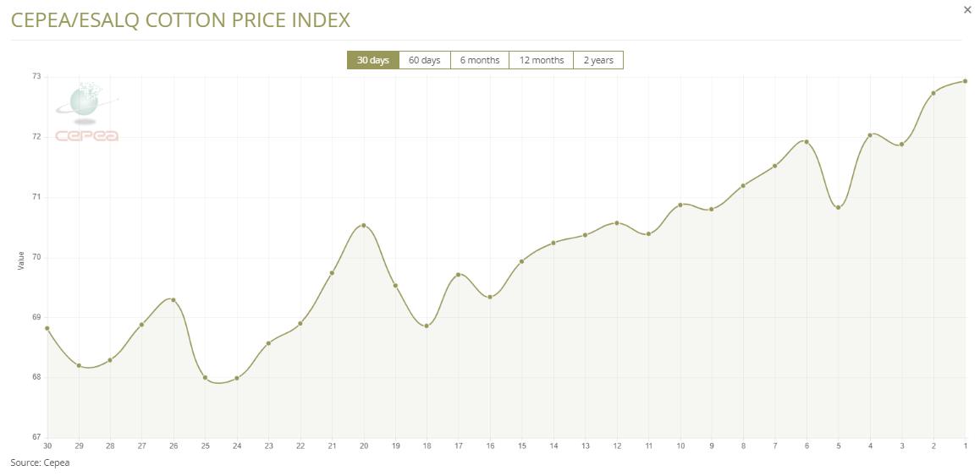Click the day 15 data point
The image size is (980, 476).
point(521,261)
